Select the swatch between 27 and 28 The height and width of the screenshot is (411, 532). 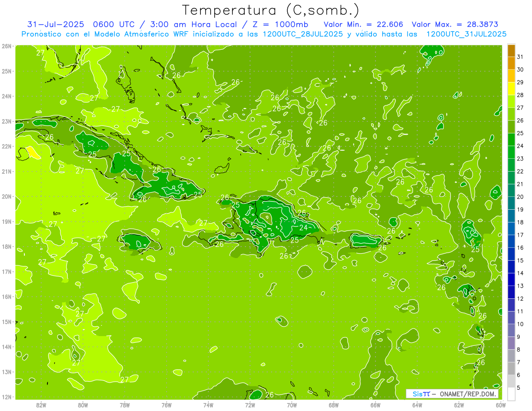pos(511,101)
